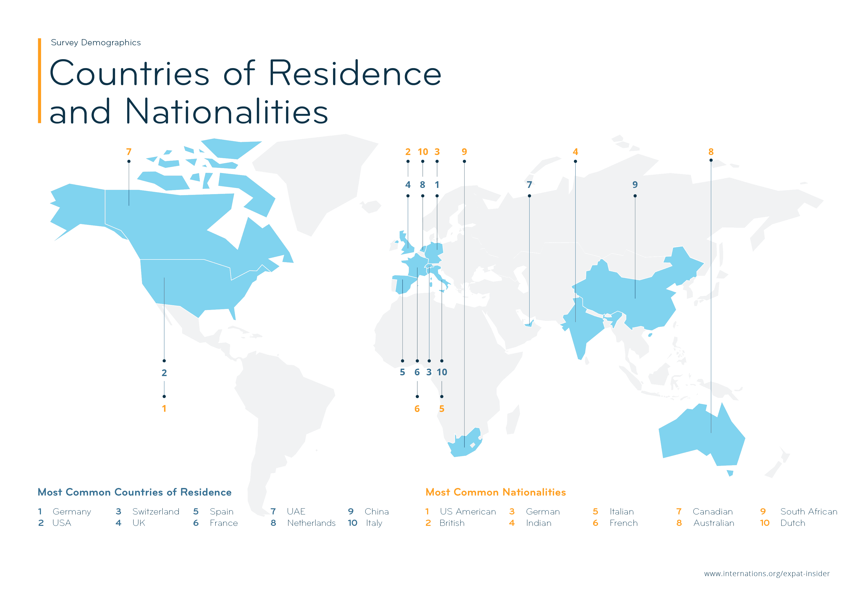This screenshot has height=614, width=868.
Task: Click the orange number 4 above India
Action: (575, 152)
